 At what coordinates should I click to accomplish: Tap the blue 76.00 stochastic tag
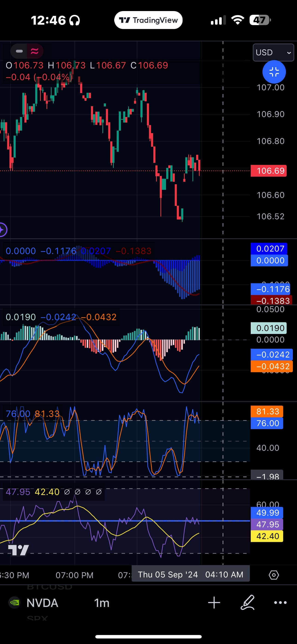(x=267, y=423)
